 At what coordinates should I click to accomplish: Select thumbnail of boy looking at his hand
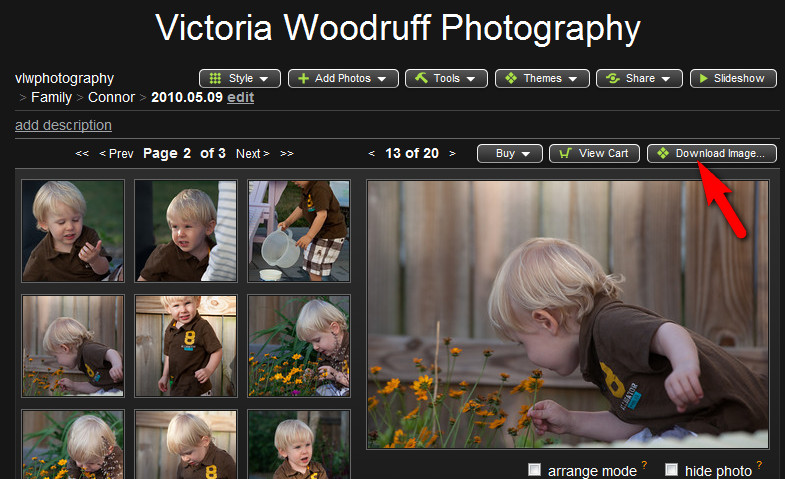click(x=73, y=231)
